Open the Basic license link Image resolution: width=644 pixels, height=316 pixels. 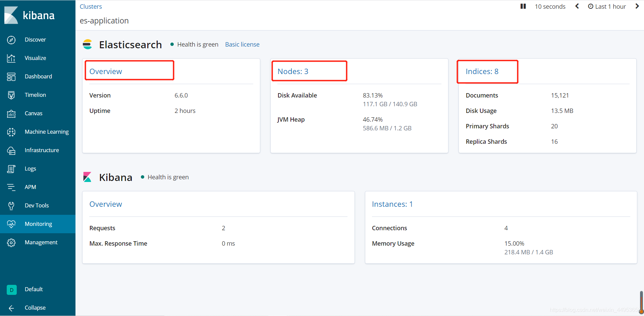(242, 44)
